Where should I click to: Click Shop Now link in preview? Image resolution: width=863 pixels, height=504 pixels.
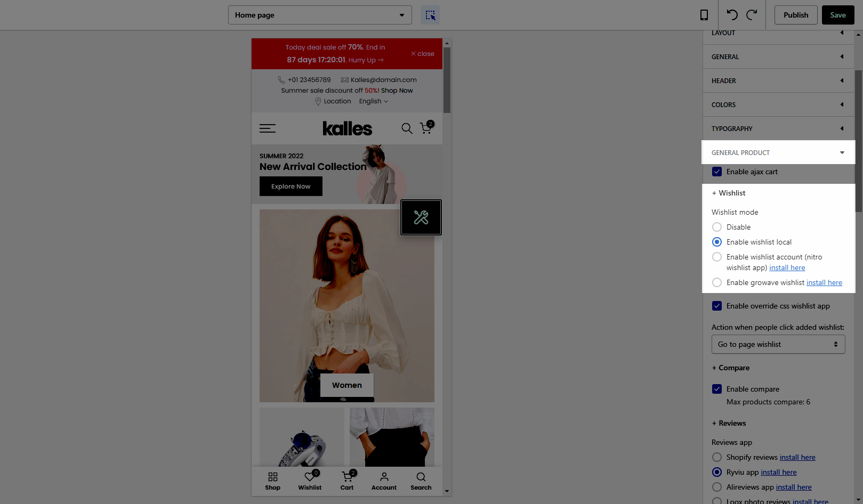[397, 91]
